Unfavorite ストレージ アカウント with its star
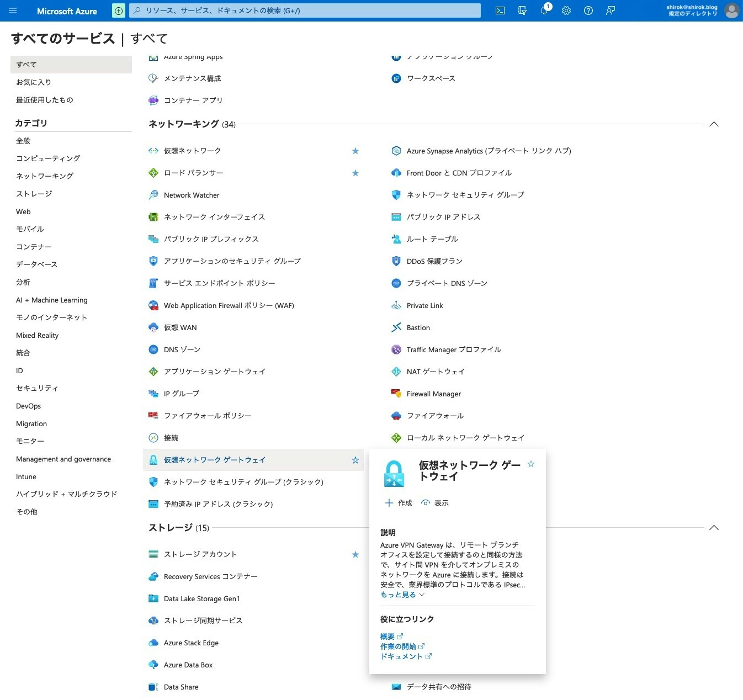This screenshot has width=743, height=700. coord(355,554)
